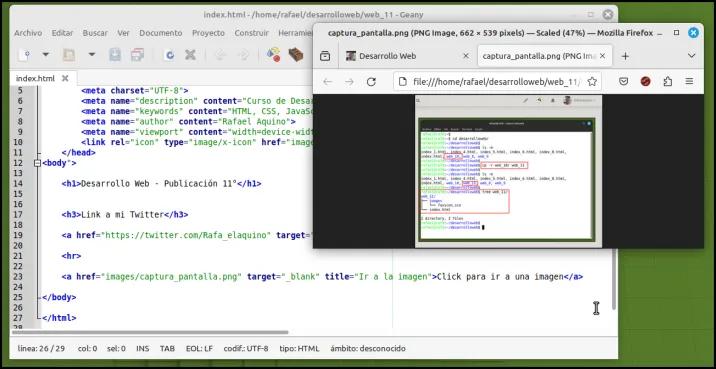Open the Firefox extensions puzzle icon
Viewport: 716px width, 369px height.
[x=668, y=82]
